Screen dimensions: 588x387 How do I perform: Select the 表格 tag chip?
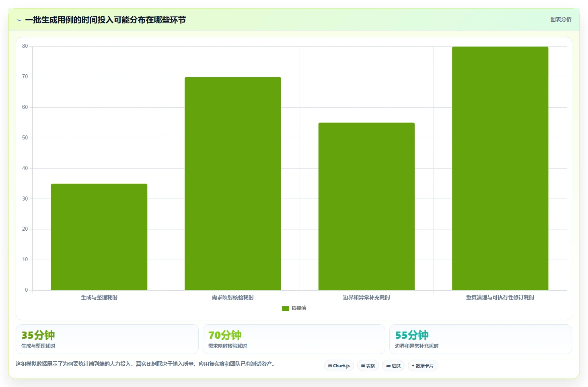(368, 366)
